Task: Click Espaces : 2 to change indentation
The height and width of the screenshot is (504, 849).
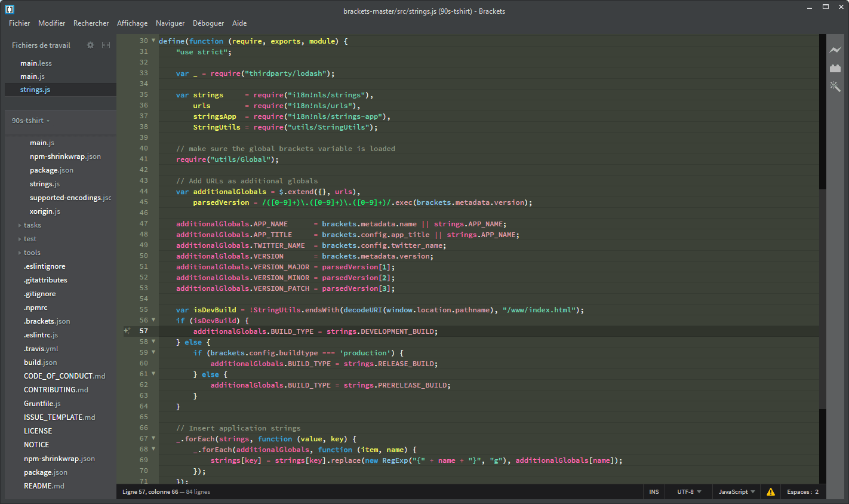Action: click(802, 491)
